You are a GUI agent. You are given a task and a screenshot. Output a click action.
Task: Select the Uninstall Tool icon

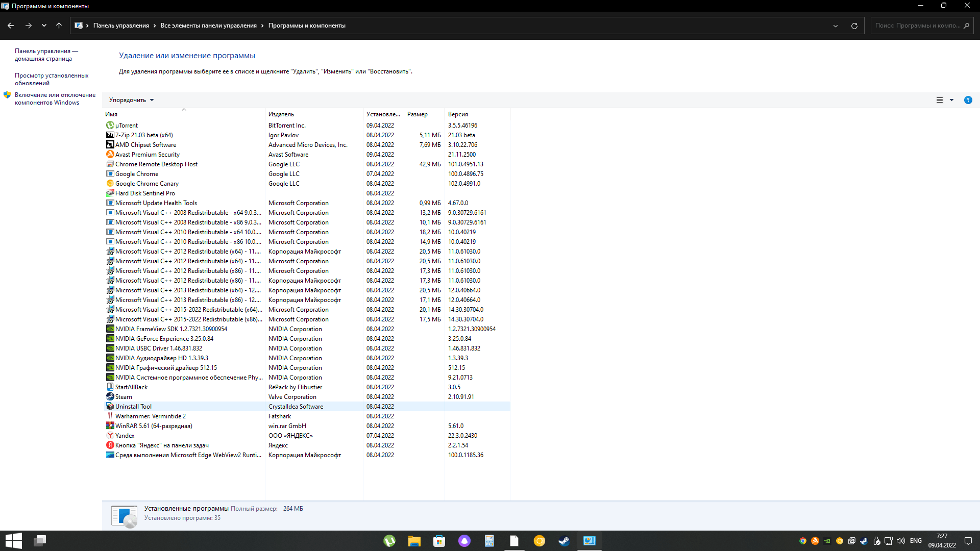pos(110,407)
